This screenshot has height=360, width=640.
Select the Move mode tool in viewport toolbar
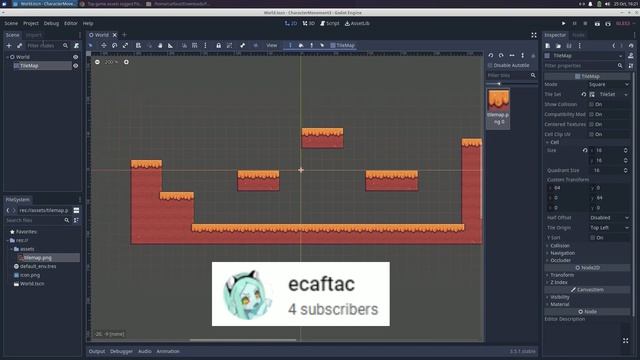(104, 45)
